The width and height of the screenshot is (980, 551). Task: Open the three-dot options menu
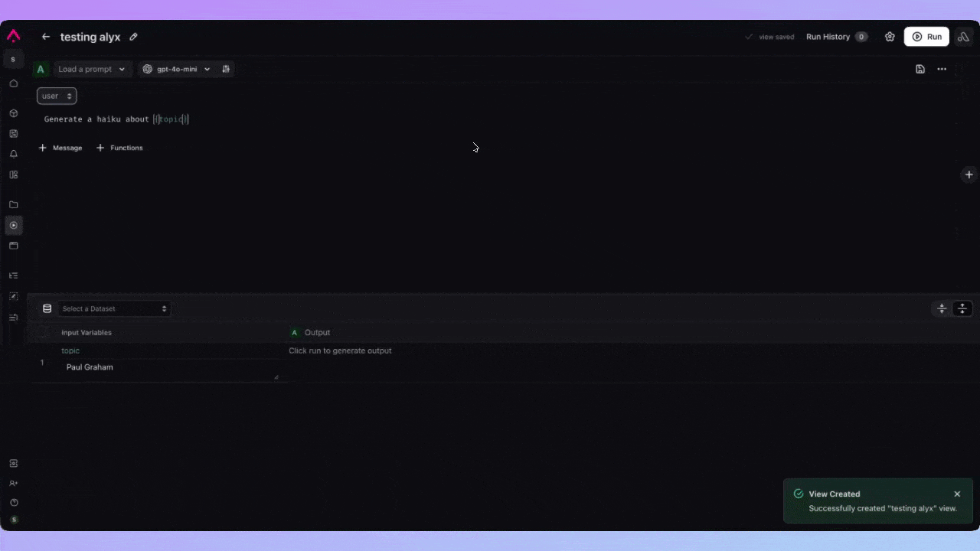(x=942, y=69)
